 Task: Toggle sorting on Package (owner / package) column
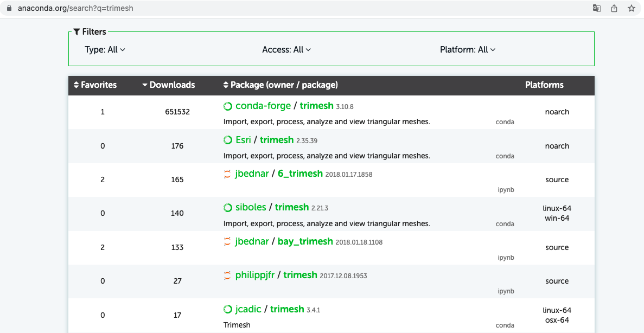[x=225, y=85]
